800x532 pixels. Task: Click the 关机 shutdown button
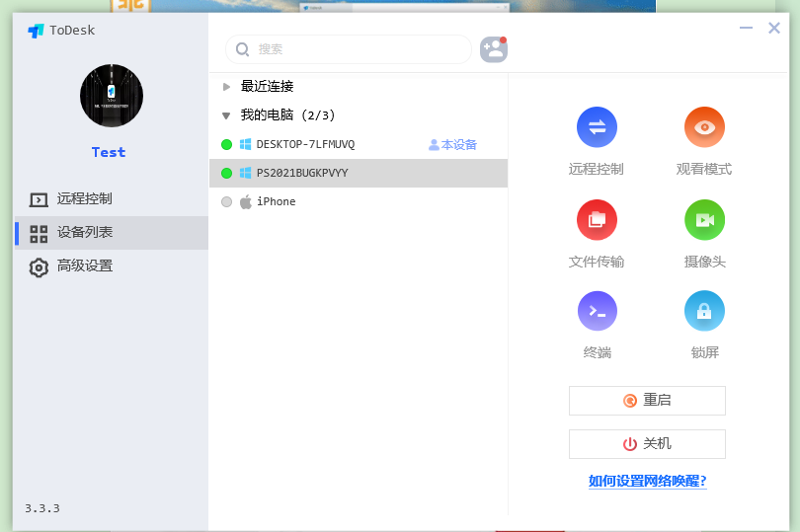(x=647, y=444)
